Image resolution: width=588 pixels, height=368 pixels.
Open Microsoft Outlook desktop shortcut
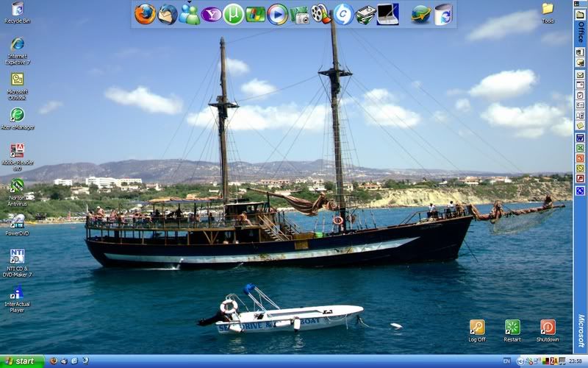17,79
